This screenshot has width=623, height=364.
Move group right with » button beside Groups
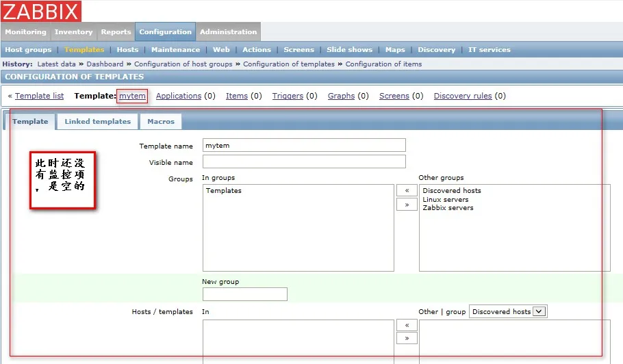(x=407, y=205)
